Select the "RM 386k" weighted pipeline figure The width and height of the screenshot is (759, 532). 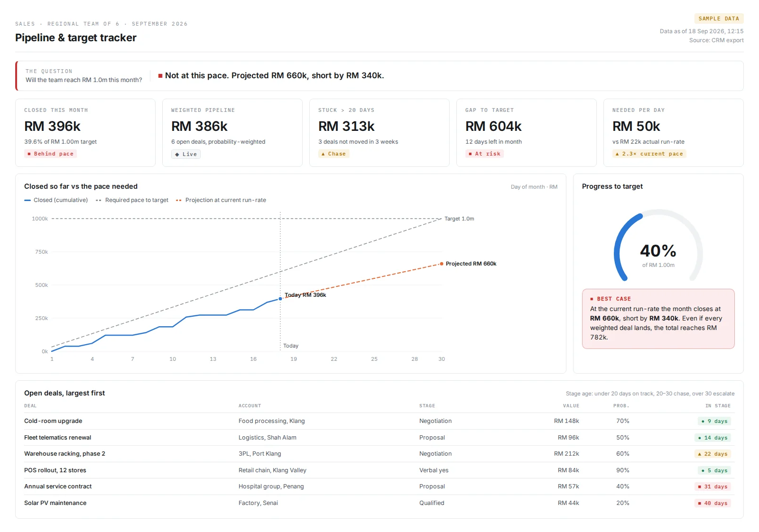pos(200,126)
